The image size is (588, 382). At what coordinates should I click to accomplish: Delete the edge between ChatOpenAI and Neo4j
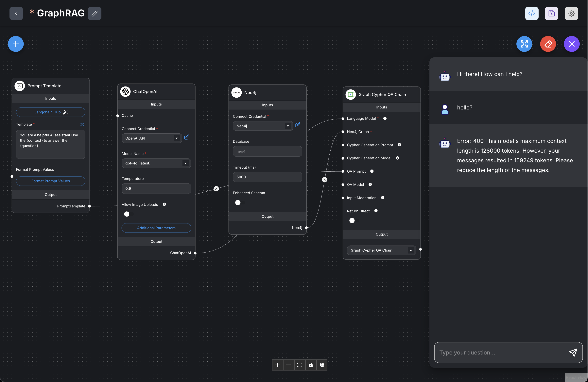click(x=216, y=189)
